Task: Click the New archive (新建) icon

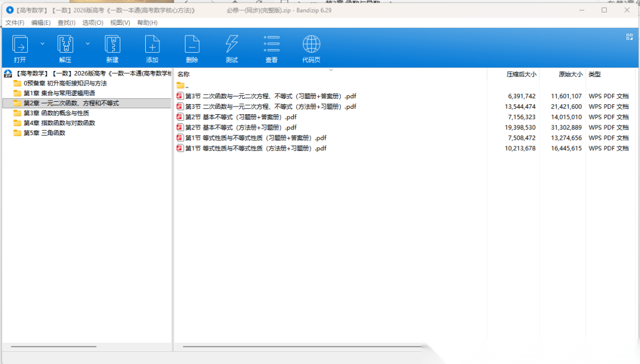Action: pyautogui.click(x=112, y=45)
